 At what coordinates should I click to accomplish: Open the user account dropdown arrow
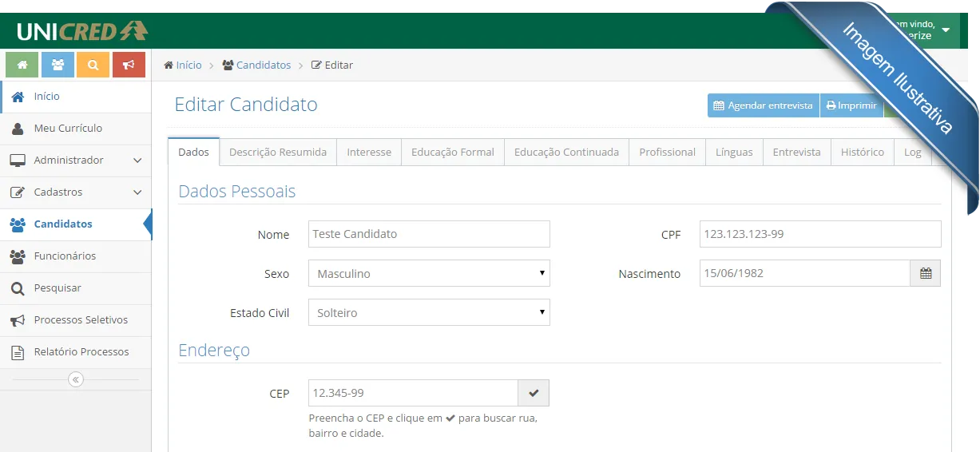click(x=946, y=30)
